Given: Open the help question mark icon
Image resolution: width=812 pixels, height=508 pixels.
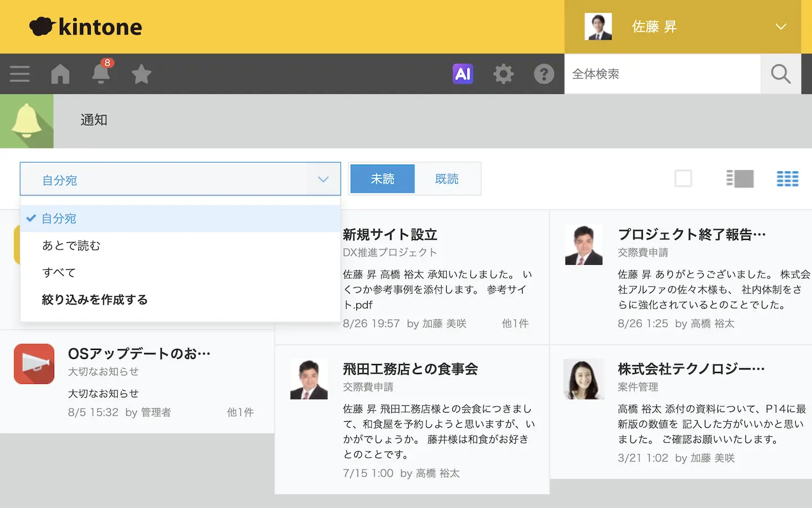Looking at the screenshot, I should (x=544, y=74).
